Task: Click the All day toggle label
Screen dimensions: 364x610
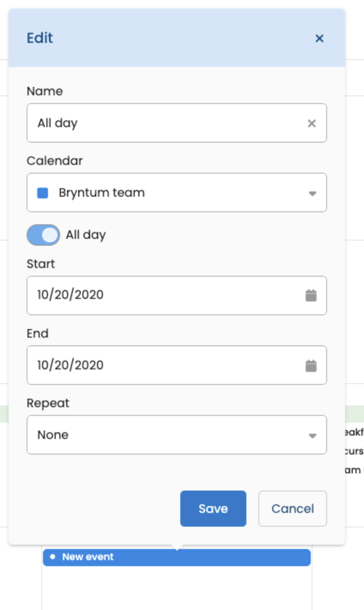Action: (x=85, y=235)
